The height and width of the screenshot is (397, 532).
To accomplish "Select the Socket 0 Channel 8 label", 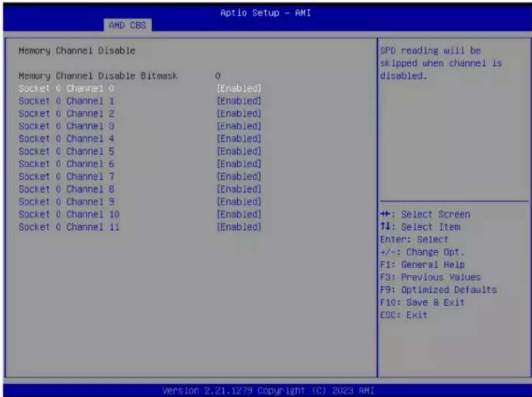I will coord(67,189).
